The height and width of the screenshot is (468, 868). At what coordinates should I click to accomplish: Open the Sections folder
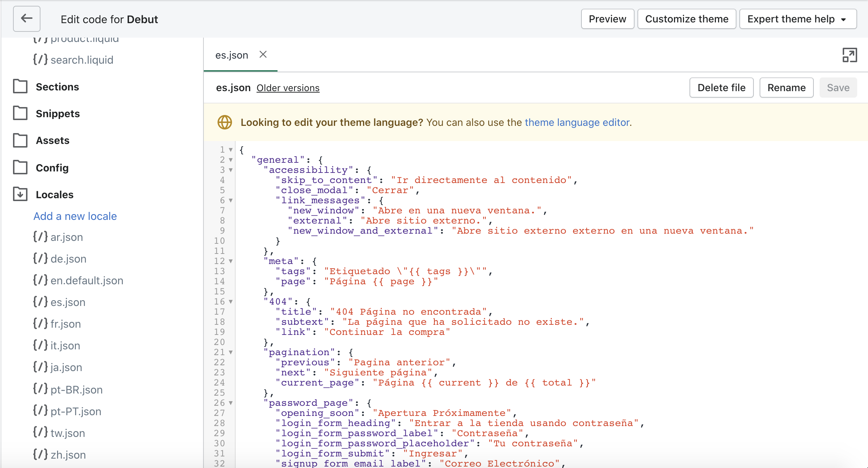(x=57, y=87)
